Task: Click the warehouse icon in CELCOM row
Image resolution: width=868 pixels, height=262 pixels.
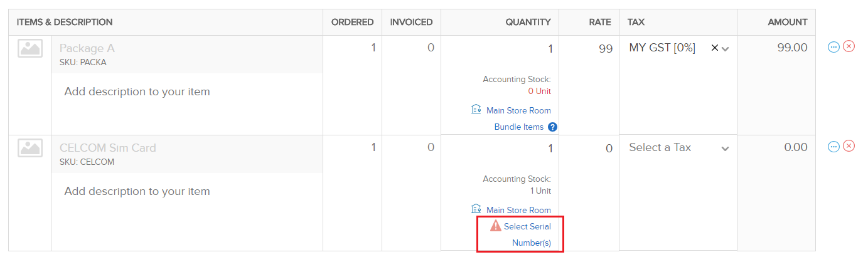Action: 476,209
